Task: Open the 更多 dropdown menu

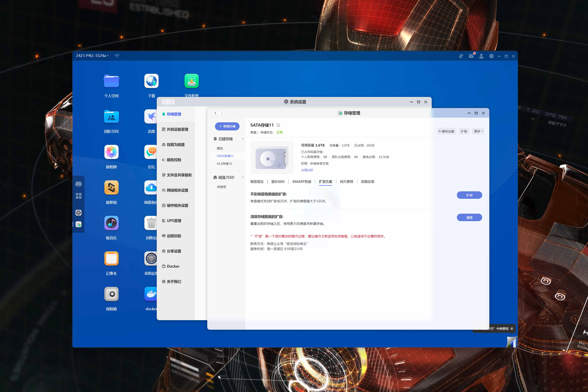Action: pyautogui.click(x=478, y=131)
